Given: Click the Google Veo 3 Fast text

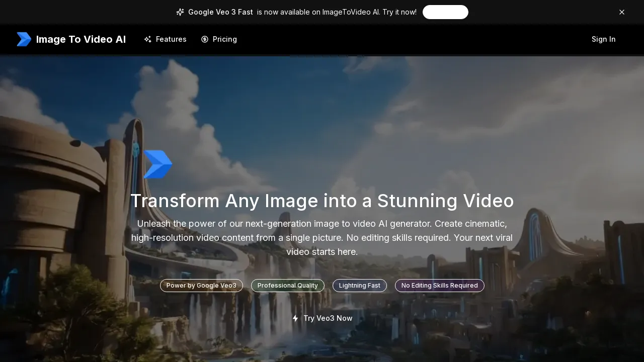Looking at the screenshot, I should click(220, 12).
